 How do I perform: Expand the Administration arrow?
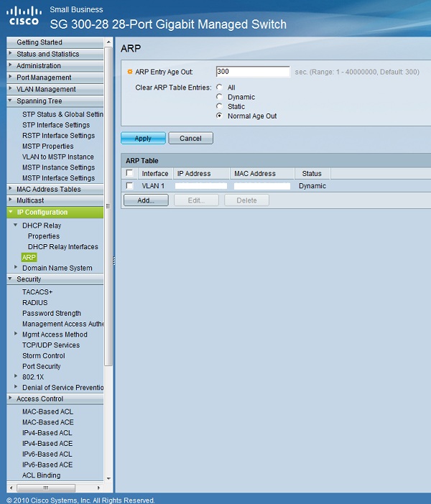[10, 65]
